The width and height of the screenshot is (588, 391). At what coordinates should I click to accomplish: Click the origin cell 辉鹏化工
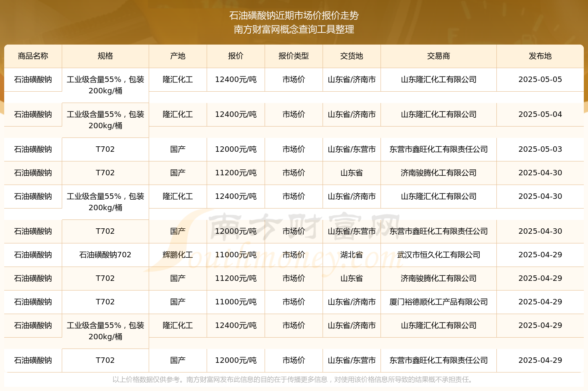pos(178,255)
